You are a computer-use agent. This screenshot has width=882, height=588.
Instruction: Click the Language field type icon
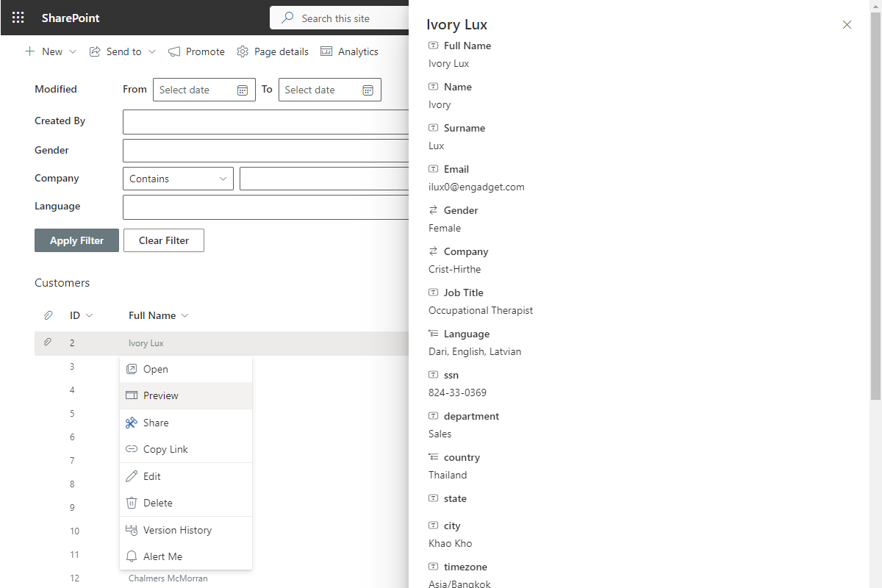434,334
